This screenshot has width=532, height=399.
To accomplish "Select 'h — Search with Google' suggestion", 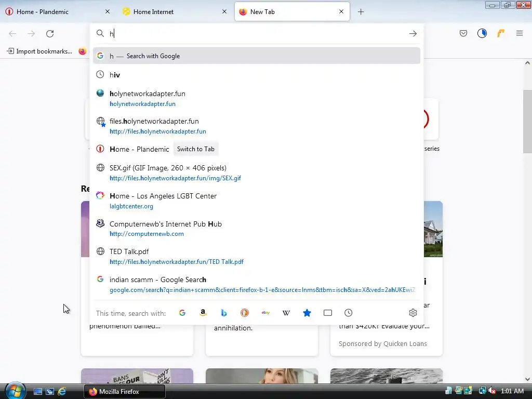I will tap(257, 56).
